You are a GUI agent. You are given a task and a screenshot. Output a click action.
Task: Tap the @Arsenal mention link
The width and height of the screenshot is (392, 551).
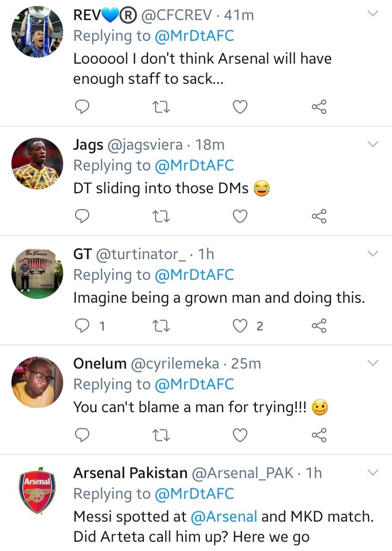[225, 516]
